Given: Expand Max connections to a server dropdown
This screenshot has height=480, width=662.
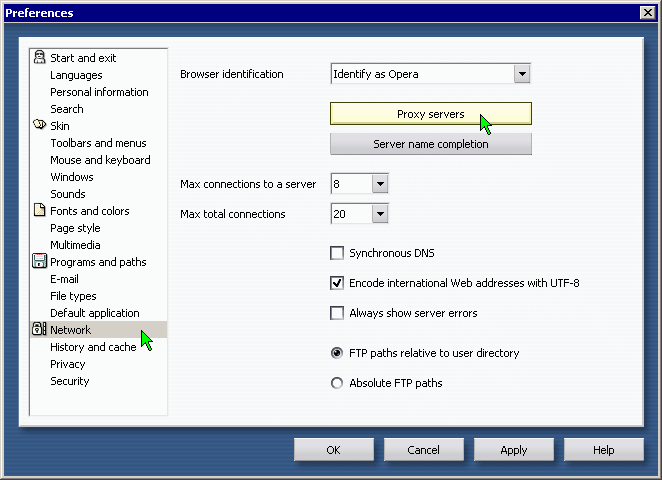Looking at the screenshot, I should pos(380,184).
